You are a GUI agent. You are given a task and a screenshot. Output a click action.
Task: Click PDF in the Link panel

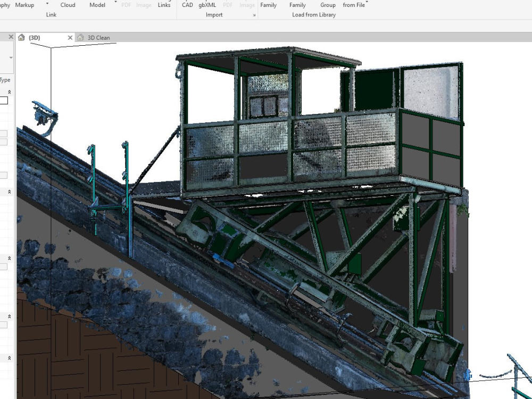coord(126,5)
